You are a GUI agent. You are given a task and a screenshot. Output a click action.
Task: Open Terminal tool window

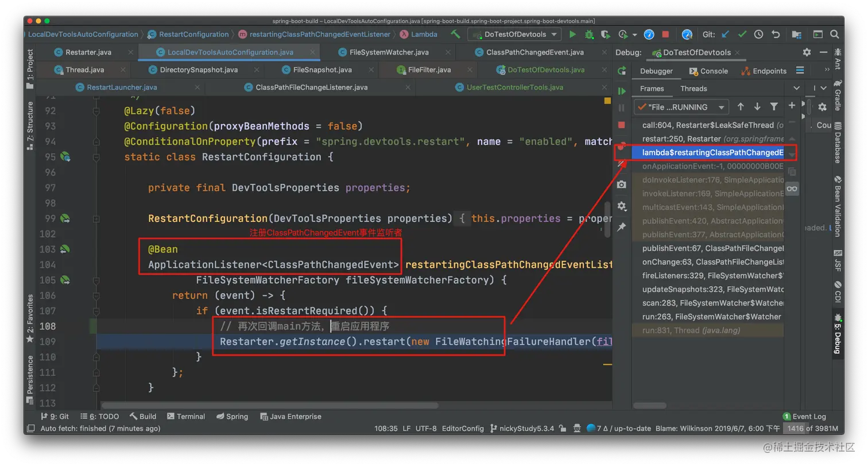click(185, 417)
